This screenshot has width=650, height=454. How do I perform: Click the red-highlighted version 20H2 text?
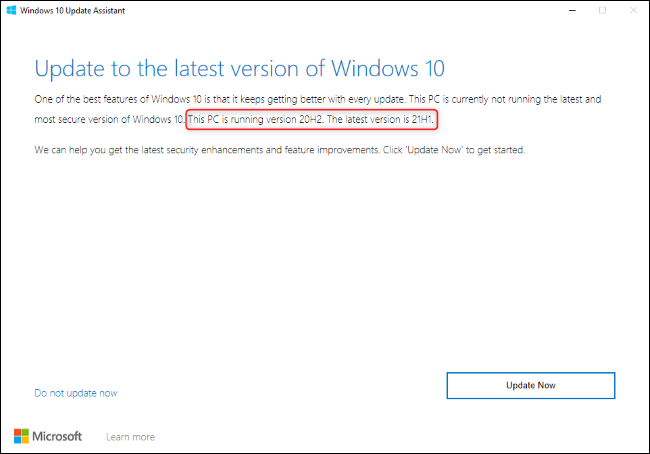264,120
